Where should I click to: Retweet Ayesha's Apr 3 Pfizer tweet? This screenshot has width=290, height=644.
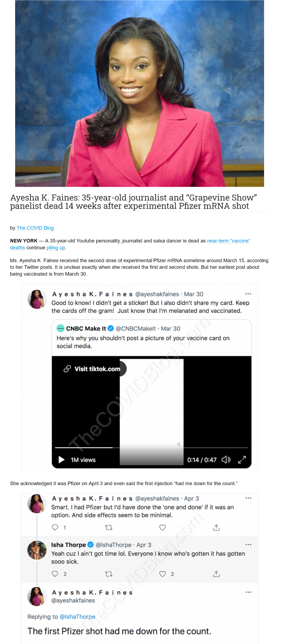(108, 527)
